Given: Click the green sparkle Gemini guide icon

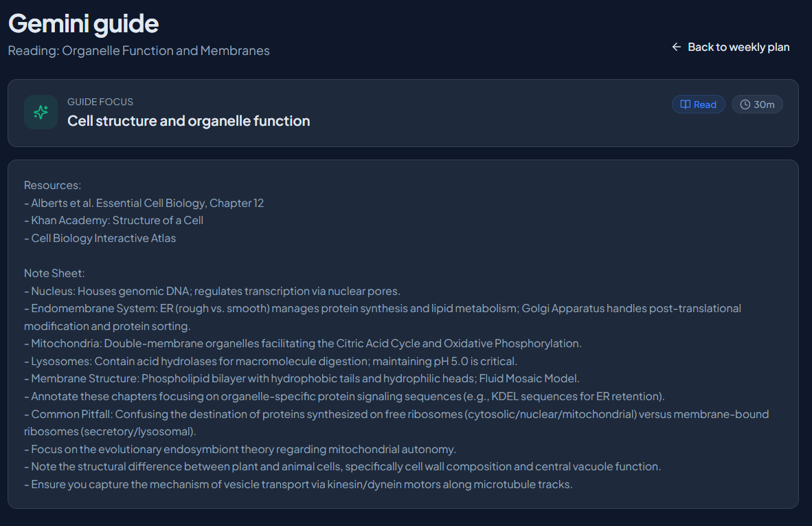Looking at the screenshot, I should pyautogui.click(x=41, y=112).
